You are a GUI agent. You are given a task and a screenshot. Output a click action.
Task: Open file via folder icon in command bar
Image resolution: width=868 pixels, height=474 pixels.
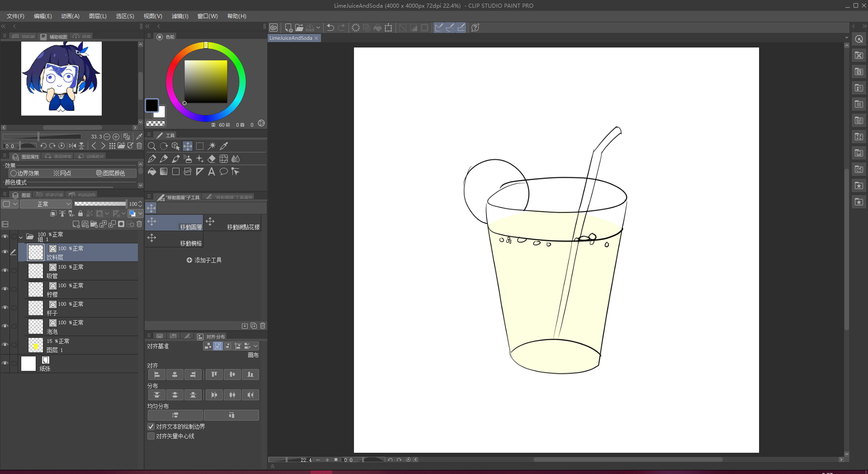point(299,28)
